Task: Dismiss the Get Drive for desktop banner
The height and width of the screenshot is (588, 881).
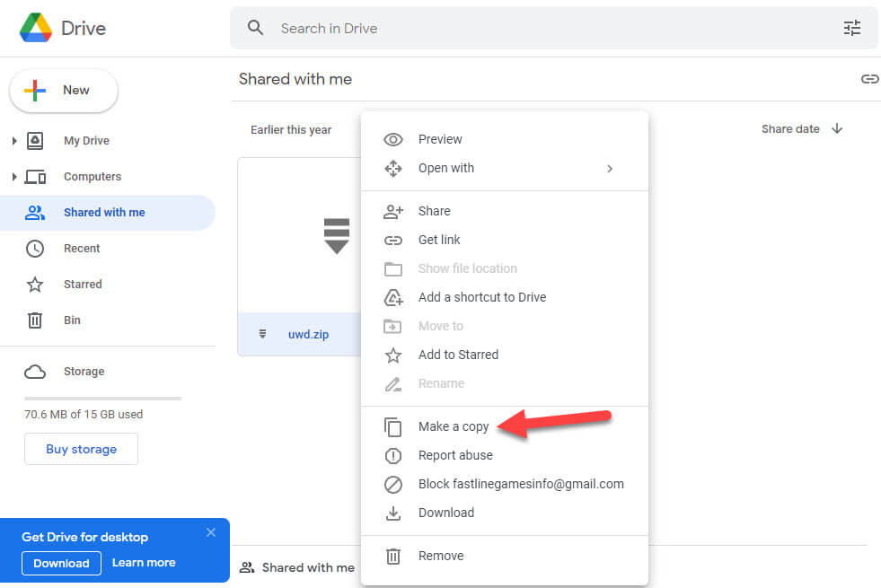Action: coord(211,532)
